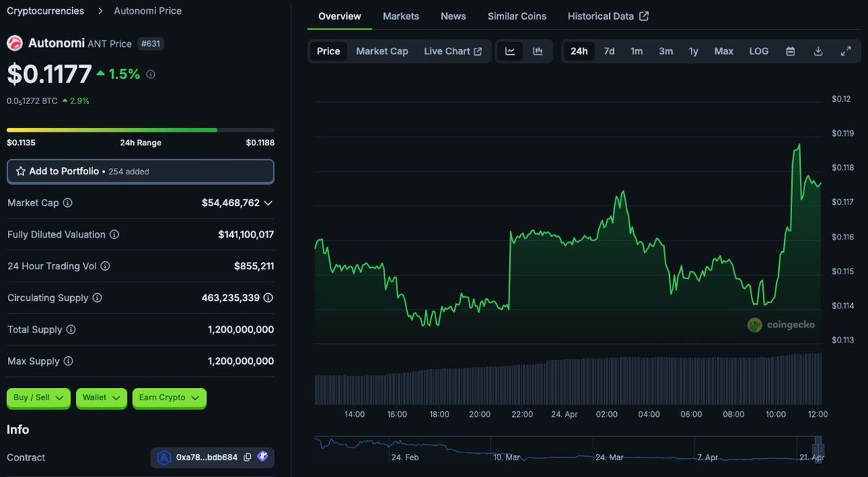Download the chart data
The width and height of the screenshot is (868, 477).
click(x=818, y=51)
